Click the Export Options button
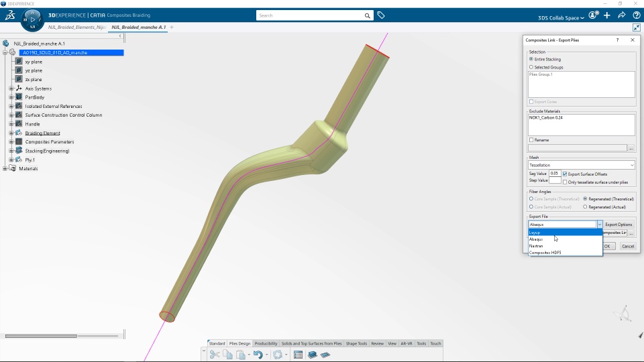 [x=619, y=225]
